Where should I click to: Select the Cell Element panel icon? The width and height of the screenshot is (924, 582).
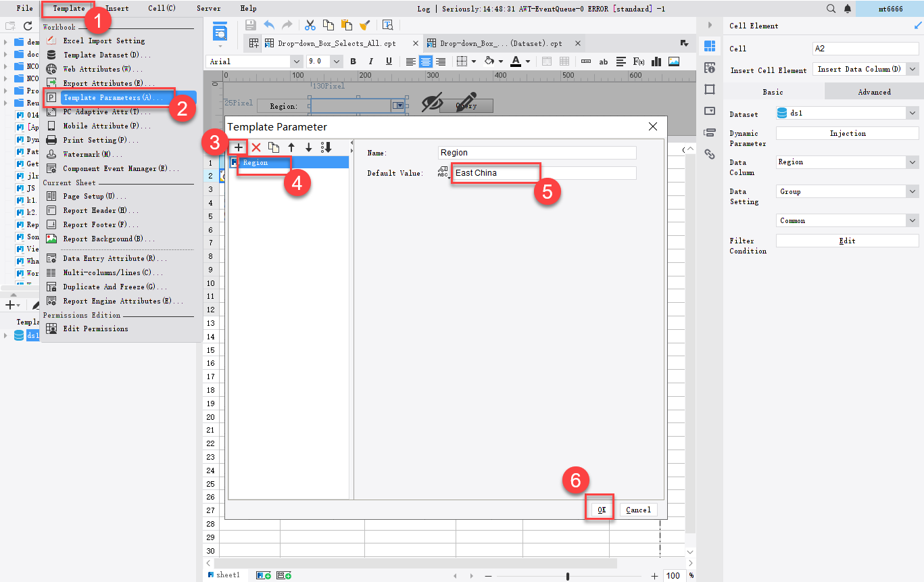[x=708, y=46]
